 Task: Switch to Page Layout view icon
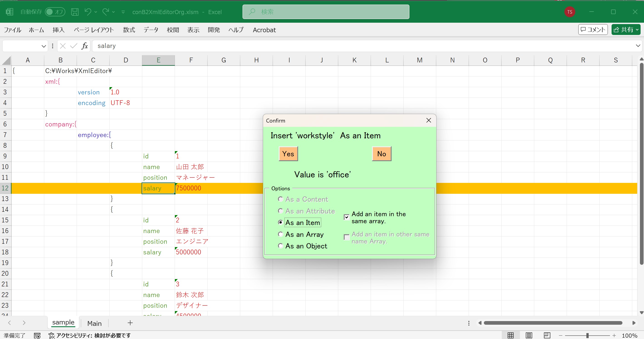pyautogui.click(x=529, y=335)
